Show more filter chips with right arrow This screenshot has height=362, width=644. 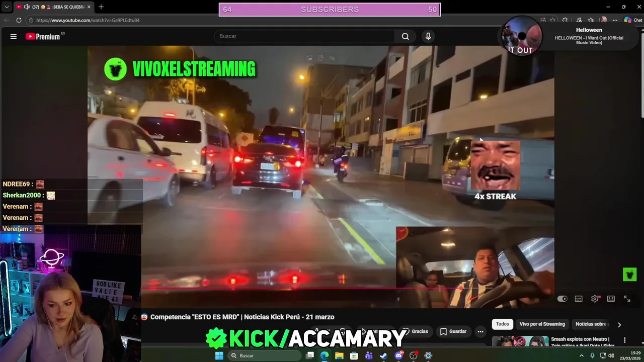pos(619,324)
